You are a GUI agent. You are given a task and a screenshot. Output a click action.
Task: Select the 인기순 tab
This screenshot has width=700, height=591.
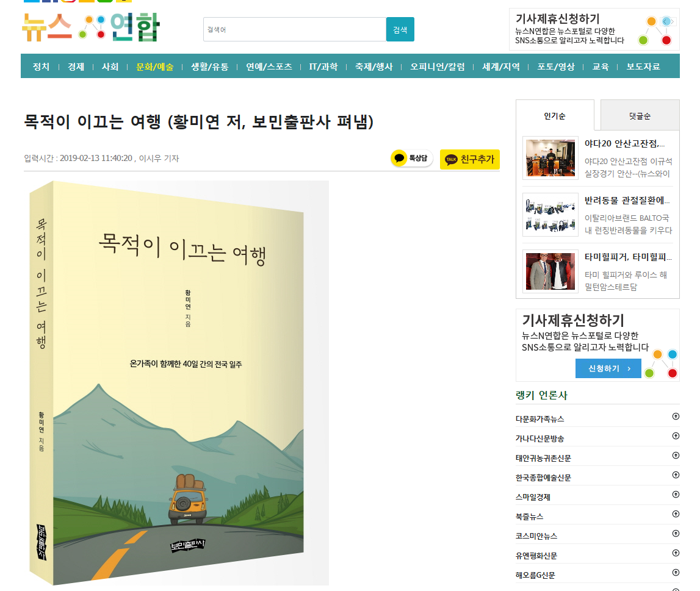555,115
